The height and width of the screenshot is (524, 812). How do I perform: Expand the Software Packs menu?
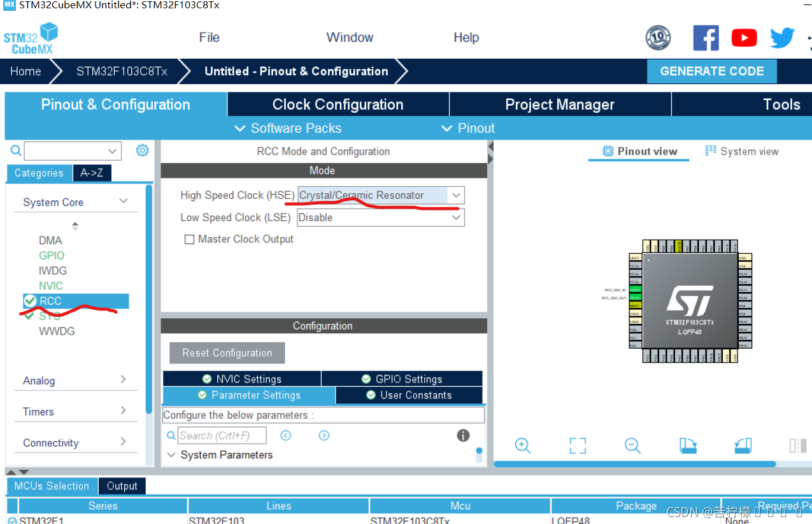pos(288,128)
